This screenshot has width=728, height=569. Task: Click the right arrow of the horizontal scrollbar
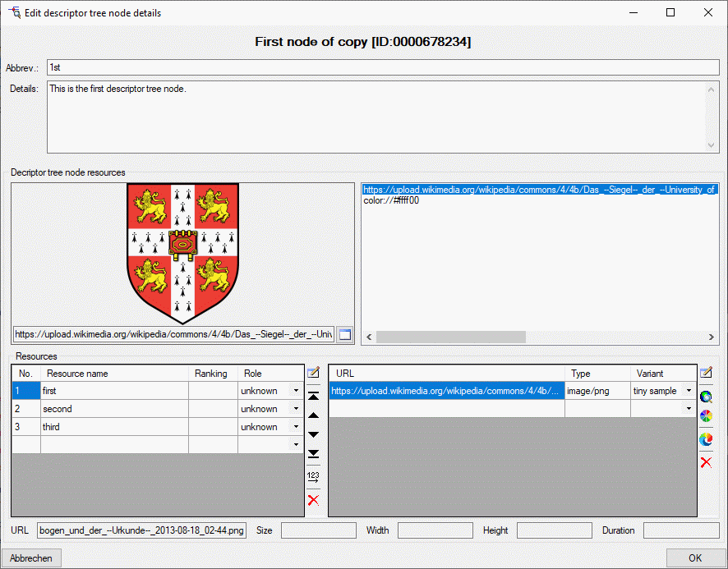[712, 337]
